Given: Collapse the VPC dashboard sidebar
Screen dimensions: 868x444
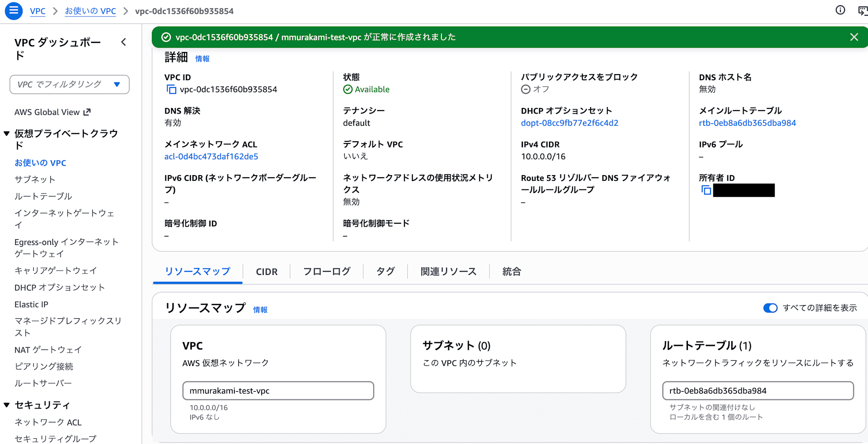Looking at the screenshot, I should click(x=124, y=42).
